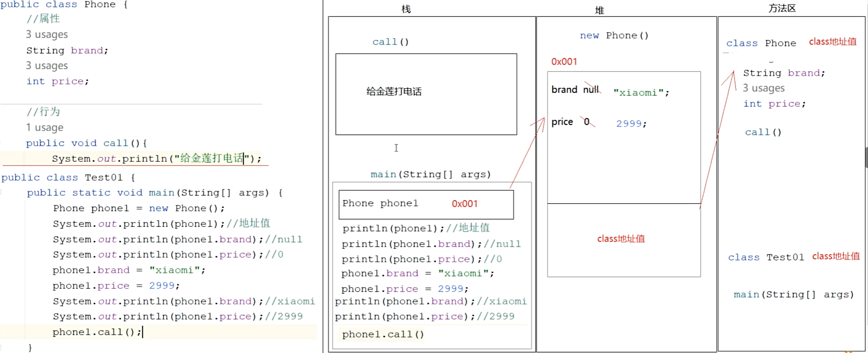Click 'main(String[] args)' label in the stack panel
The image size is (868, 353).
431,174
